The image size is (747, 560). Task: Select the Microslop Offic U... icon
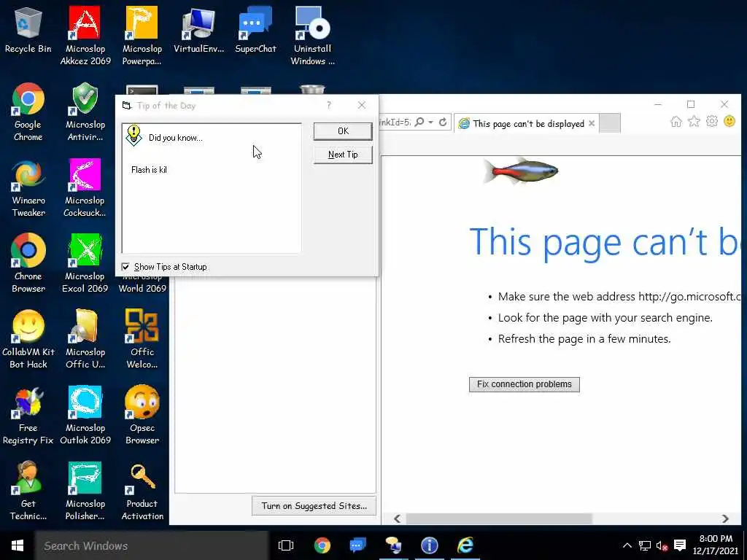point(85,339)
